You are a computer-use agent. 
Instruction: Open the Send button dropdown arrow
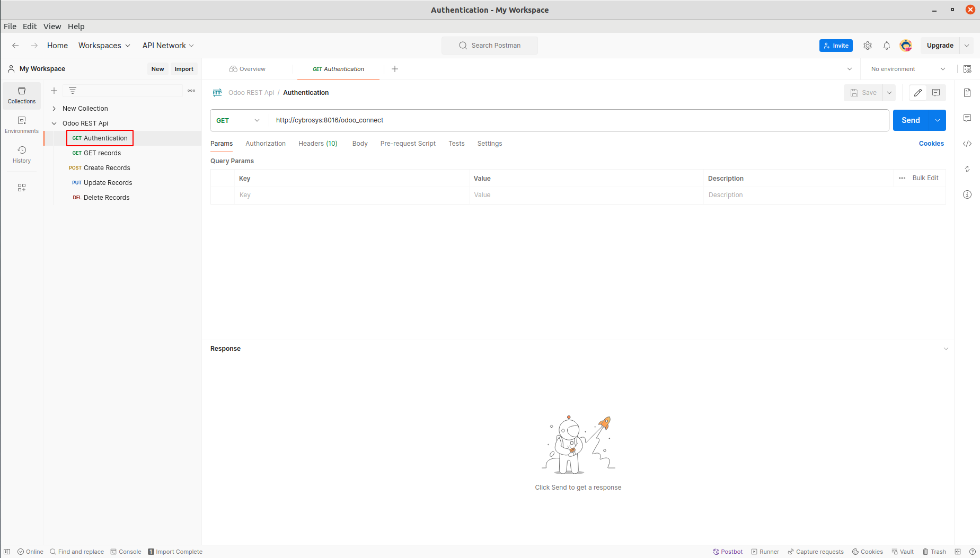click(938, 120)
